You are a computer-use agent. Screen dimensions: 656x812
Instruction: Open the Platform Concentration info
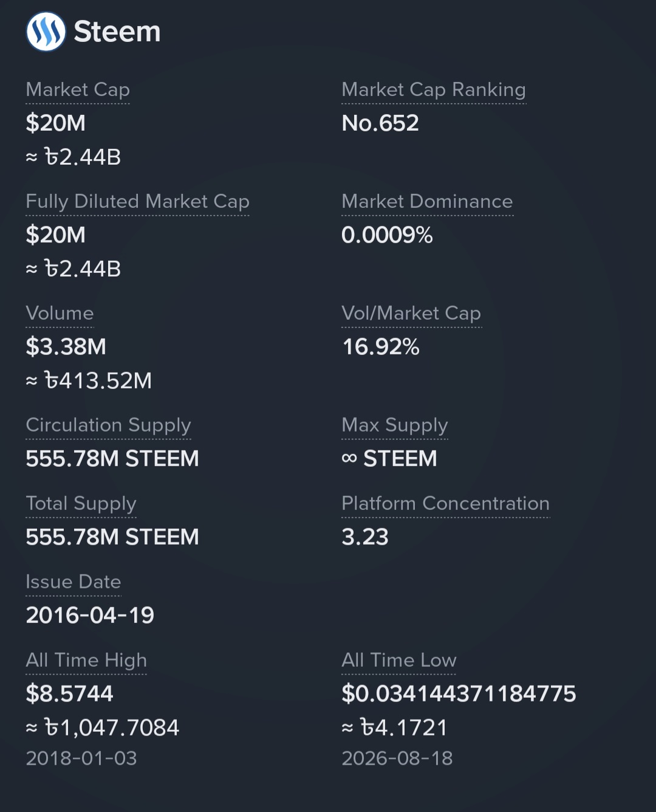[x=445, y=503]
